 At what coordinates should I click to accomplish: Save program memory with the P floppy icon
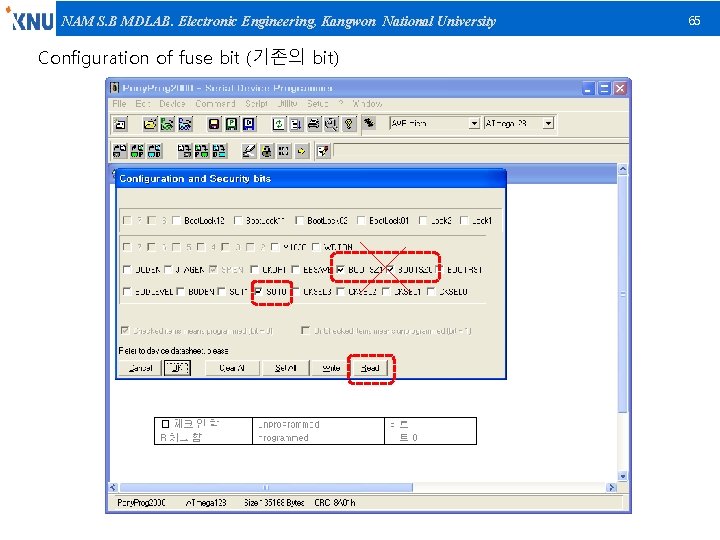point(231,124)
